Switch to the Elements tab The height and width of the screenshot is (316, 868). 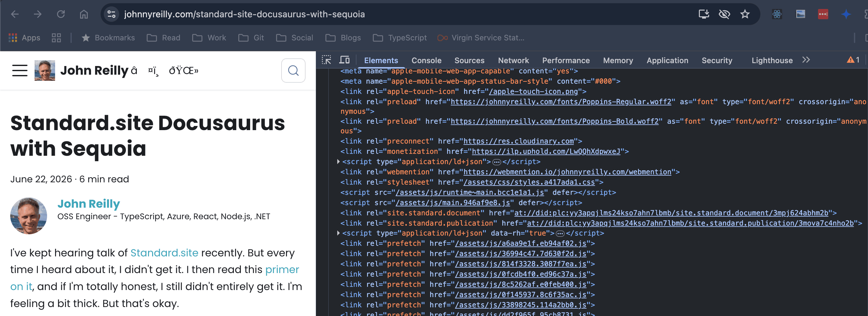[381, 60]
